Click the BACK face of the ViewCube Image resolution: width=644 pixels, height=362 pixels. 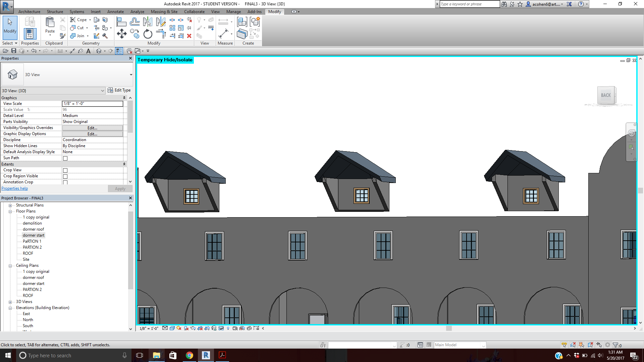pyautogui.click(x=606, y=95)
